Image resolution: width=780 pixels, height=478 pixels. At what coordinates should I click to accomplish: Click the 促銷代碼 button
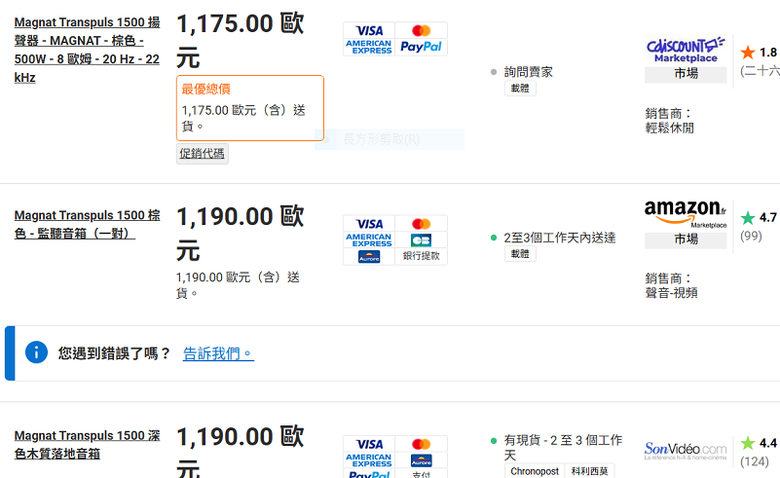[x=202, y=154]
